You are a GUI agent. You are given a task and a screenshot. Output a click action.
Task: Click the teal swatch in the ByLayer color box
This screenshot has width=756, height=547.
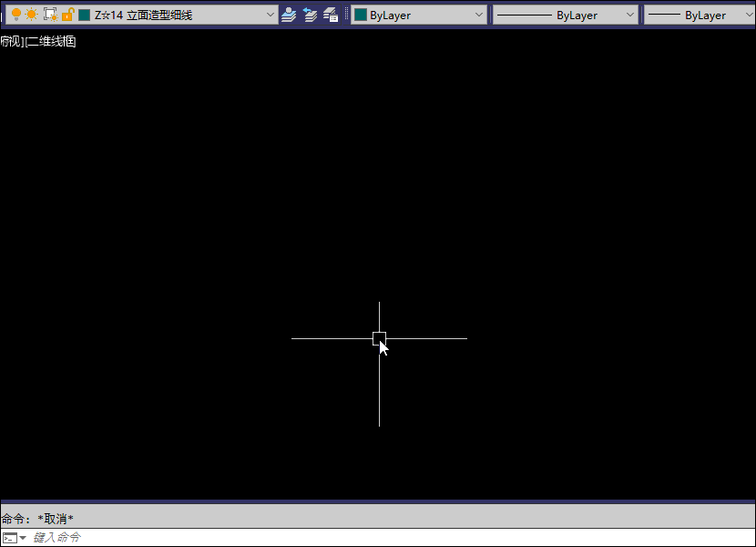click(x=361, y=15)
